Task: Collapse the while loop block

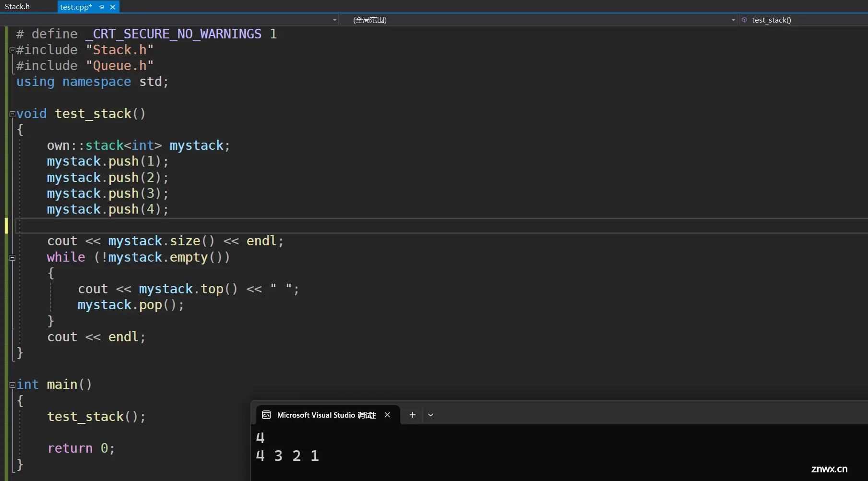Action: point(12,258)
